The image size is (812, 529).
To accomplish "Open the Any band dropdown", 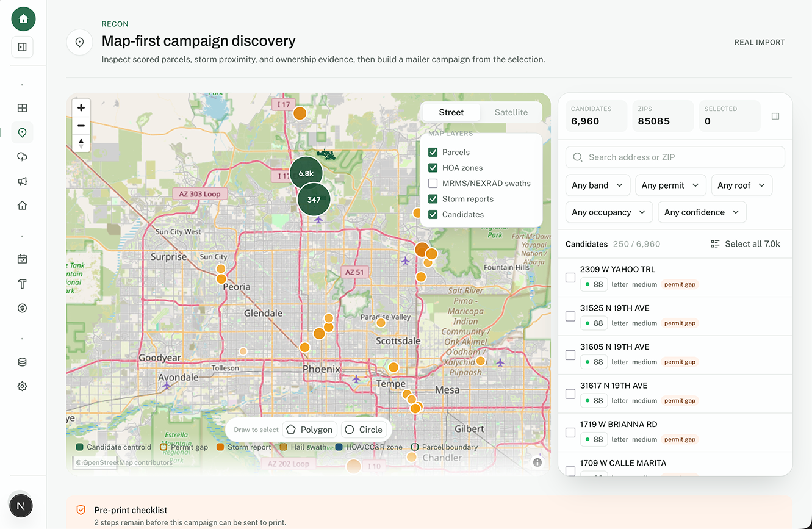I will pyautogui.click(x=598, y=185).
